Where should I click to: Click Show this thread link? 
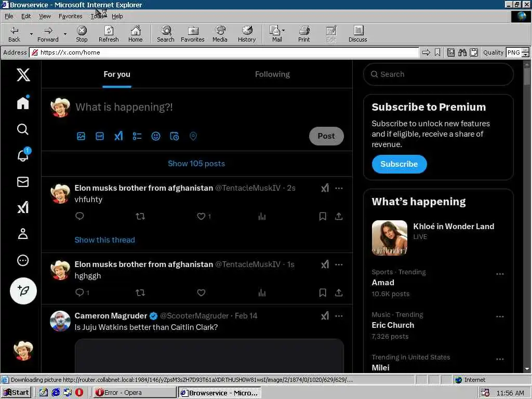[x=104, y=240]
